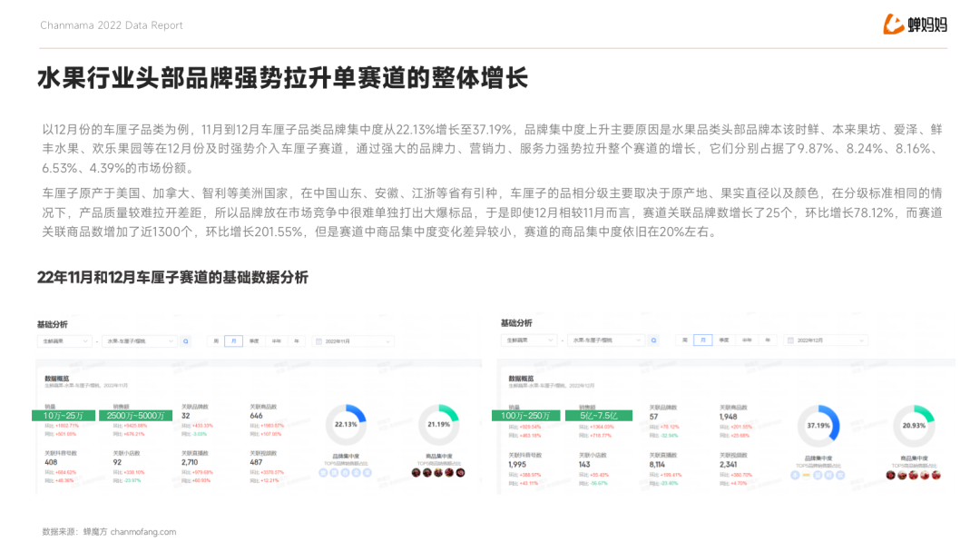Open 生鲜蔬果 category dropdown in November panel
The height and width of the screenshot is (552, 980).
pos(65,341)
